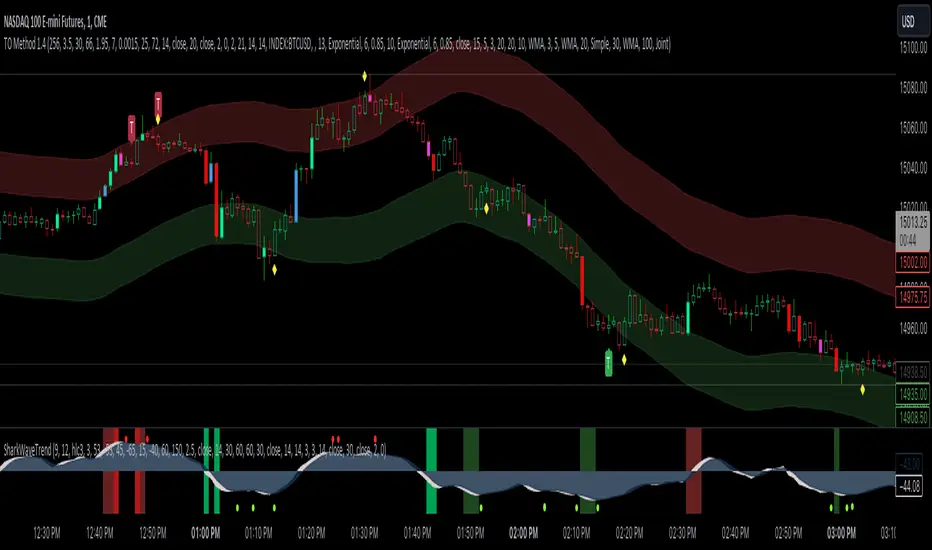This screenshot has height=550, width=932.
Task: Click the -44.08 oscillator value label
Action: pyautogui.click(x=909, y=486)
